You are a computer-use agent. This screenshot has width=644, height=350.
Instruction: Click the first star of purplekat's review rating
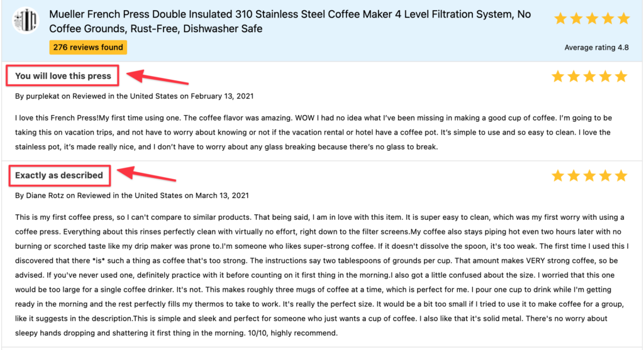(x=558, y=77)
